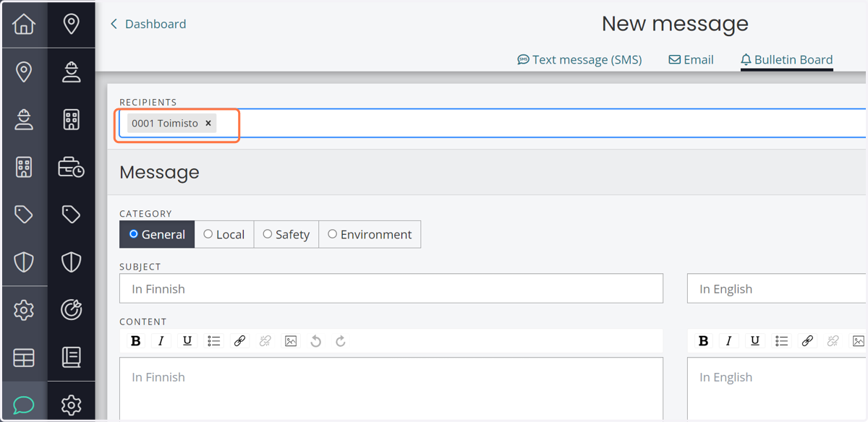Click the 0001 Toimisto recipient chip
The image size is (868, 422).
coord(171,123)
